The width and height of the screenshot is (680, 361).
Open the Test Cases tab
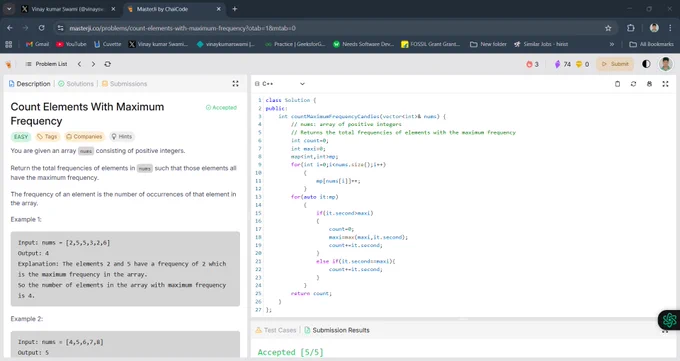276,330
